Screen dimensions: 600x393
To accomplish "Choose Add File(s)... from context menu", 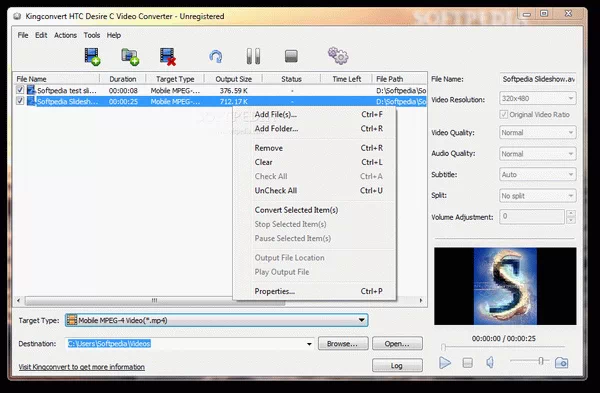I will (315, 114).
